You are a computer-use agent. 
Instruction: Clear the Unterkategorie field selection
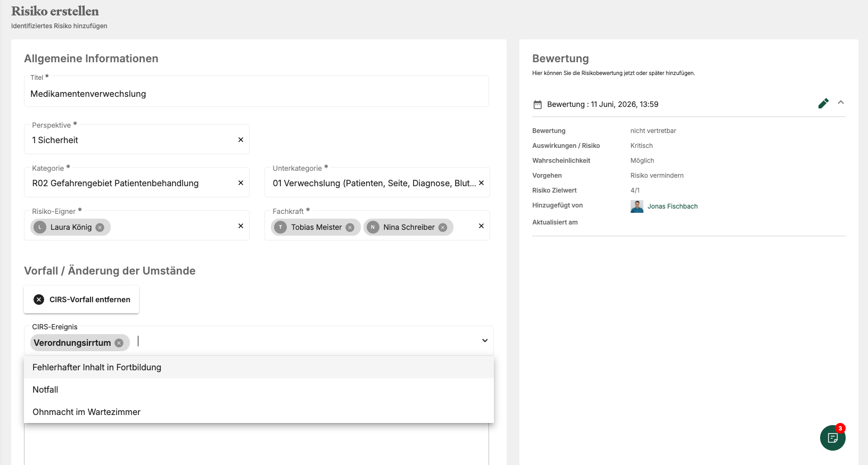(x=481, y=183)
